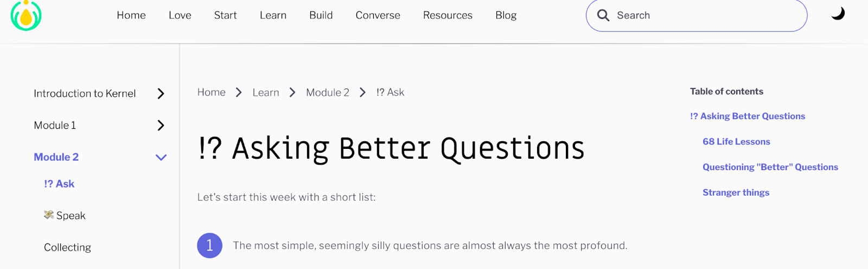Open the Collecting lesson in sidebar
The image size is (868, 269).
pos(67,247)
